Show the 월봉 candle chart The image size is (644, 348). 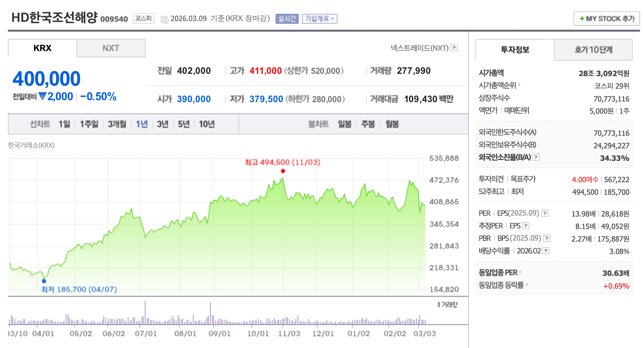click(392, 124)
